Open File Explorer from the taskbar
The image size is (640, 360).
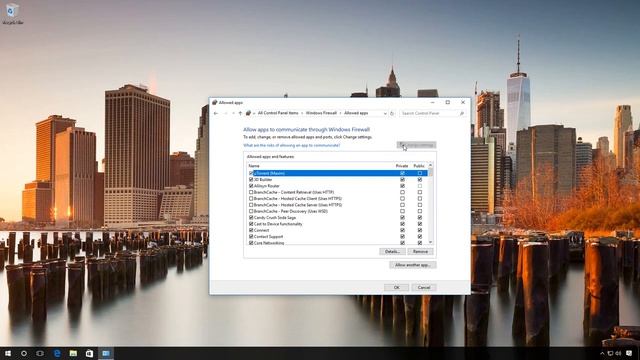(73, 353)
